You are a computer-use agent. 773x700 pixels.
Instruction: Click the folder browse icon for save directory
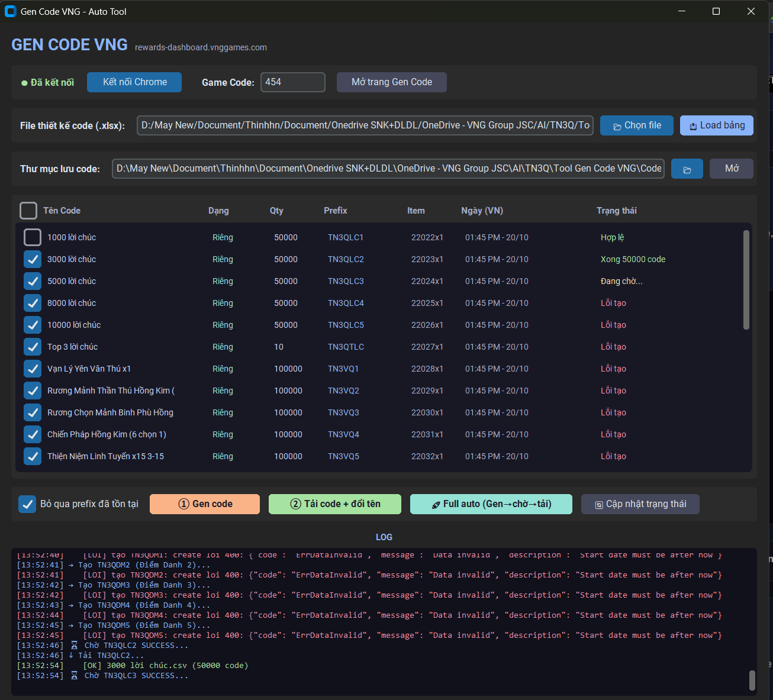(687, 169)
